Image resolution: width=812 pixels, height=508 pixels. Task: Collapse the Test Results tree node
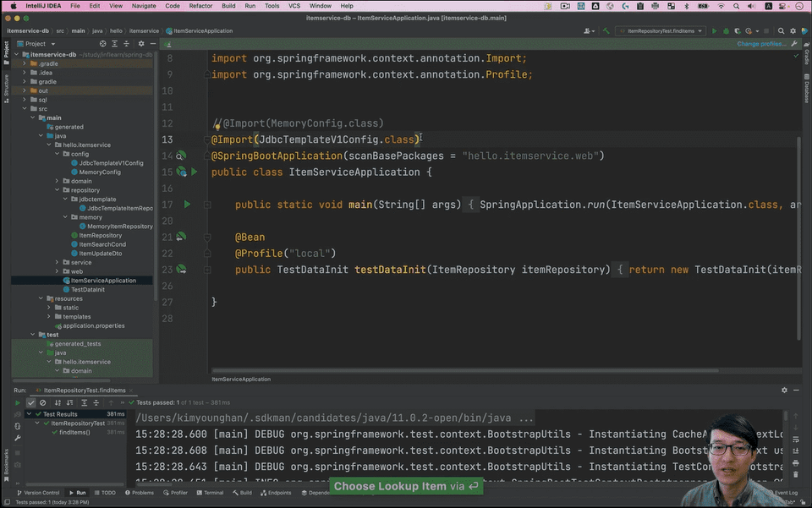[29, 414]
